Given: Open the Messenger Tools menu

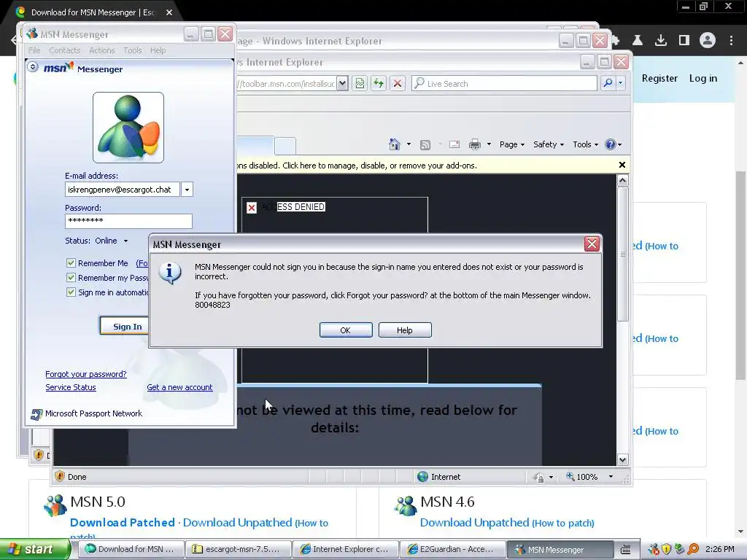Looking at the screenshot, I should [x=133, y=50].
